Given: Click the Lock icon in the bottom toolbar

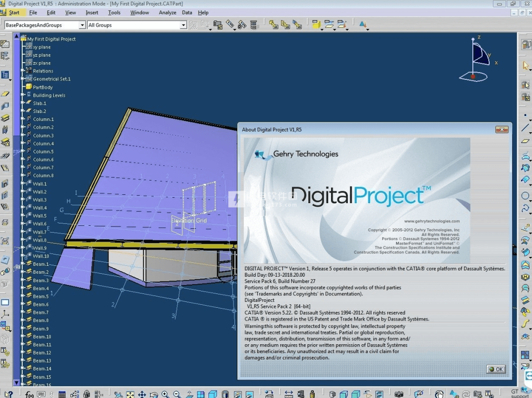Looking at the screenshot, I should pos(87,394).
